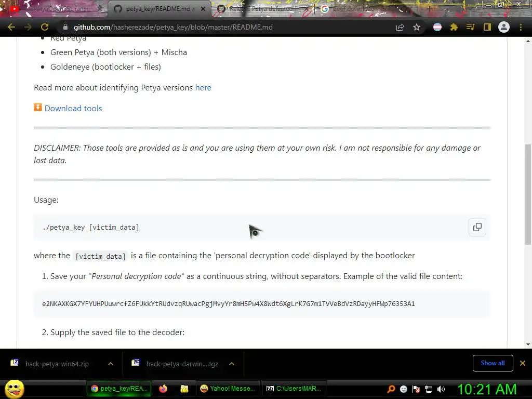Open a new browser tab
532x399 pixels.
pos(429,9)
